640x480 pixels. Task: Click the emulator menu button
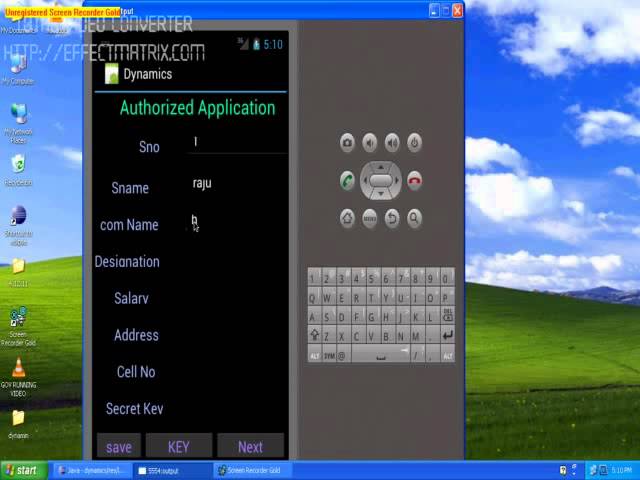click(370, 218)
